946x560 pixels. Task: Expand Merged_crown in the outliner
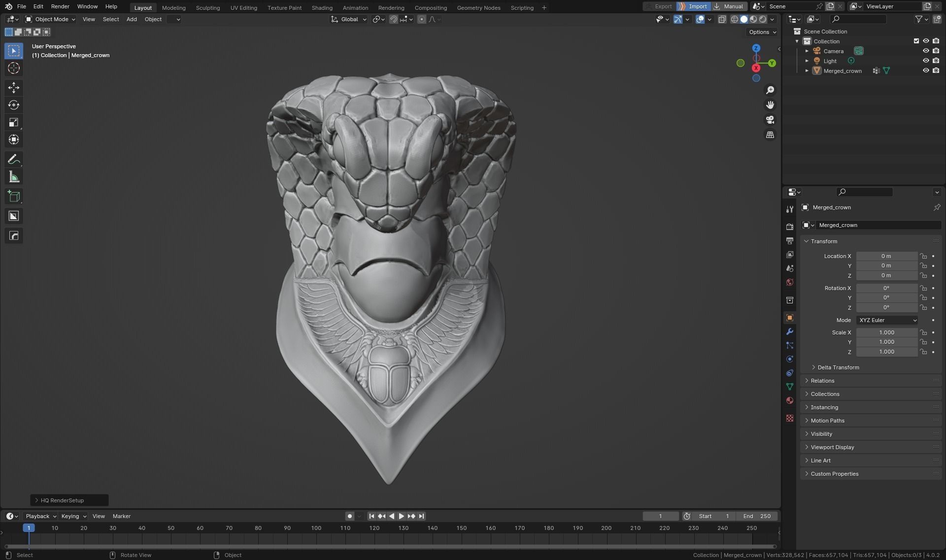point(807,70)
